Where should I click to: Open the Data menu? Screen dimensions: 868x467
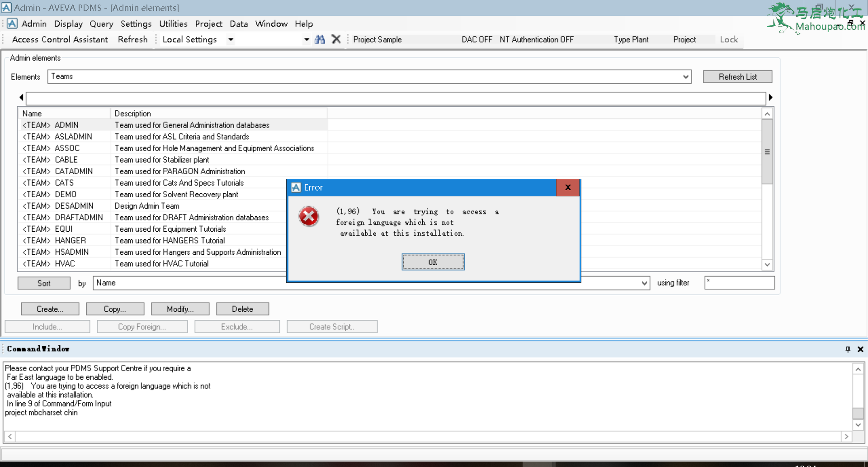(239, 24)
